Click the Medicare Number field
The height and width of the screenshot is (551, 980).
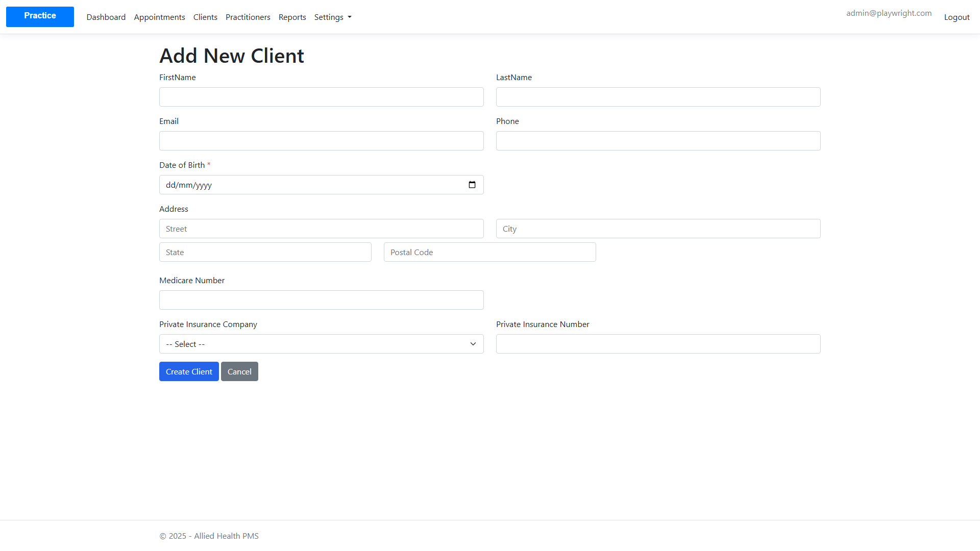pyautogui.click(x=322, y=300)
